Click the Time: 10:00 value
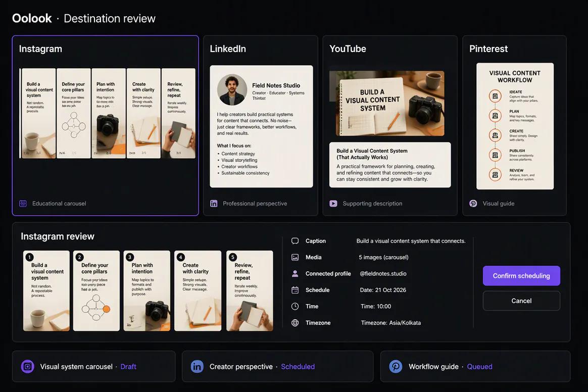Image resolution: width=588 pixels, height=392 pixels. pos(376,306)
